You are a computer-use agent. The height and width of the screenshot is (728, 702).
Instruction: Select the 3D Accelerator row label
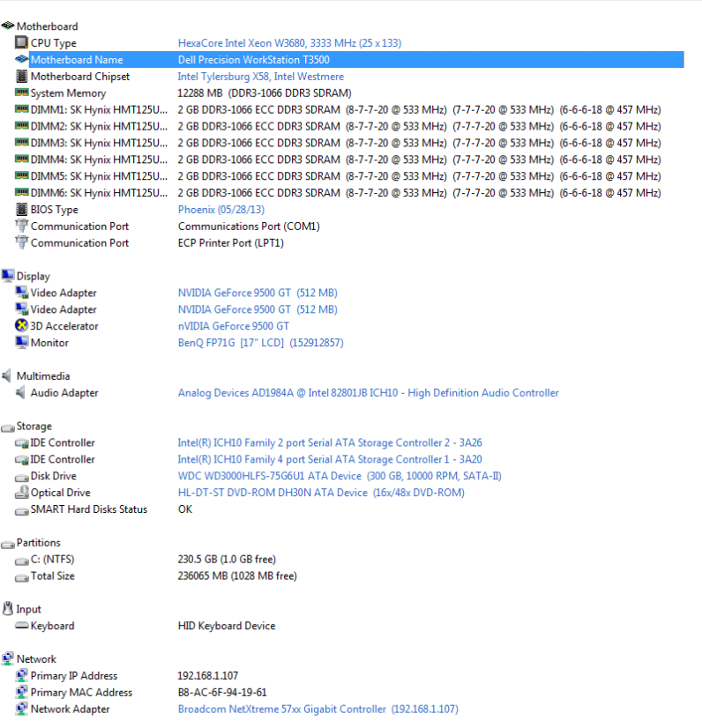click(64, 326)
